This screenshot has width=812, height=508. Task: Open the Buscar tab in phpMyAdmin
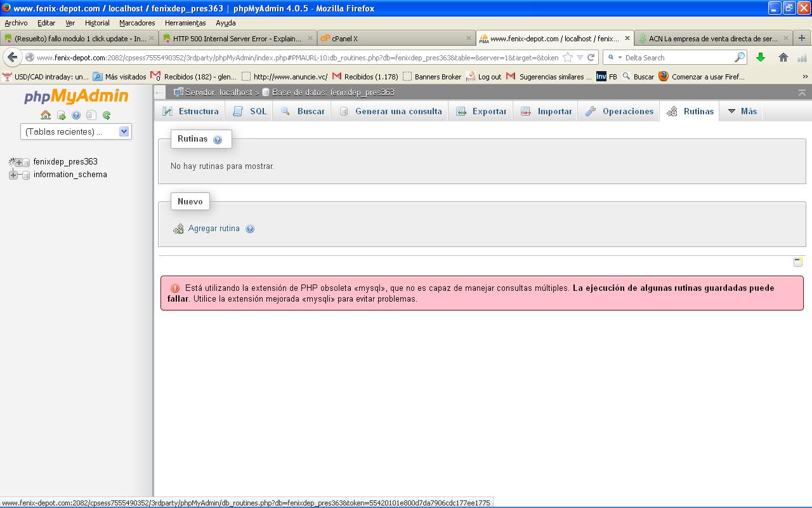303,111
